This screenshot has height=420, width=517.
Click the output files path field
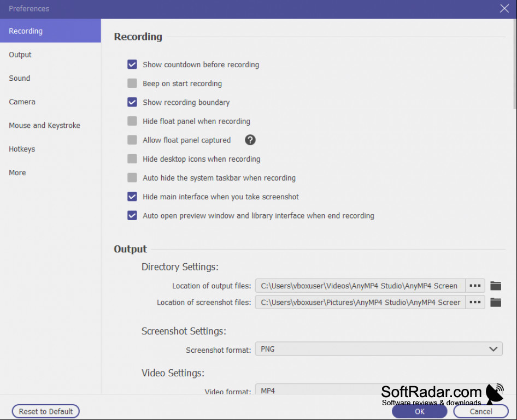point(360,286)
